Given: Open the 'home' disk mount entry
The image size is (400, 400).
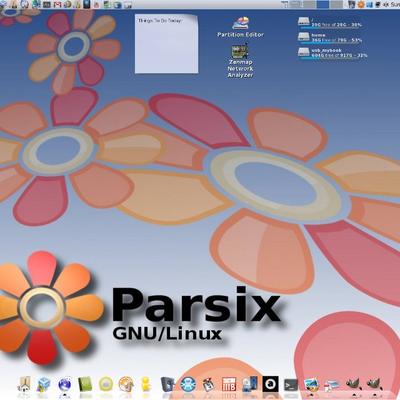Looking at the screenshot, I should [330, 38].
